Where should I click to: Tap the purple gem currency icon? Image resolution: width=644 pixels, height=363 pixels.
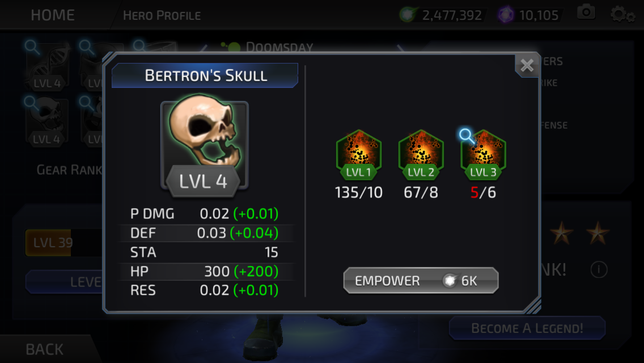point(506,15)
